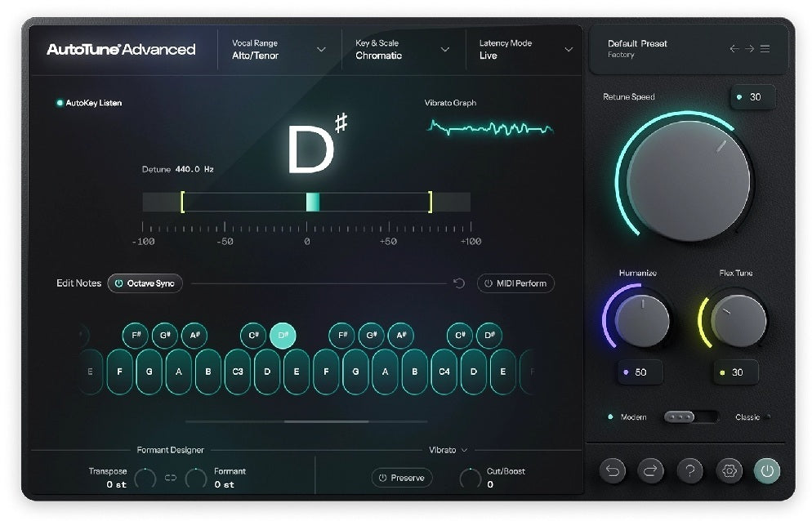The width and height of the screenshot is (812, 521).
Task: Click the undo button in bottom toolbar
Action: click(613, 470)
